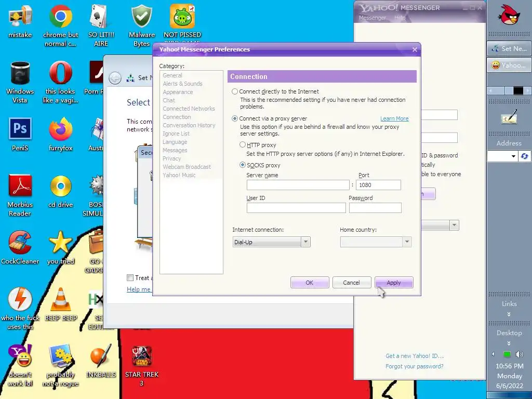Open the 'chrome but normal' Chrome icon
This screenshot has height=399, width=532.
click(x=60, y=16)
